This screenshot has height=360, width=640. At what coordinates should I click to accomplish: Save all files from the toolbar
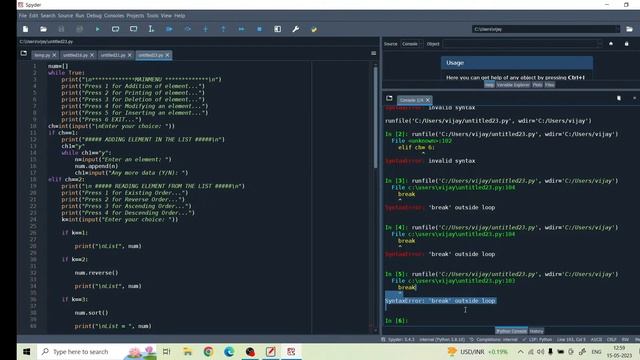coord(79,29)
